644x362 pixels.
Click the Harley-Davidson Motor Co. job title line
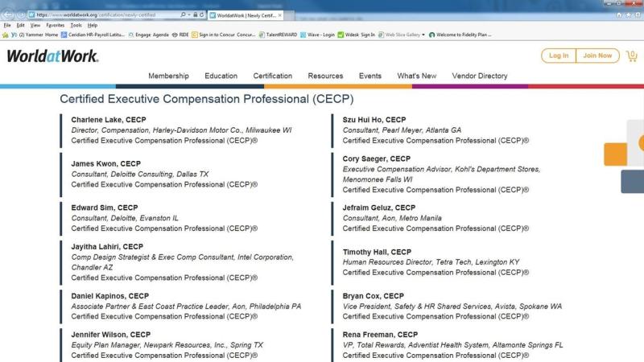[x=181, y=130]
